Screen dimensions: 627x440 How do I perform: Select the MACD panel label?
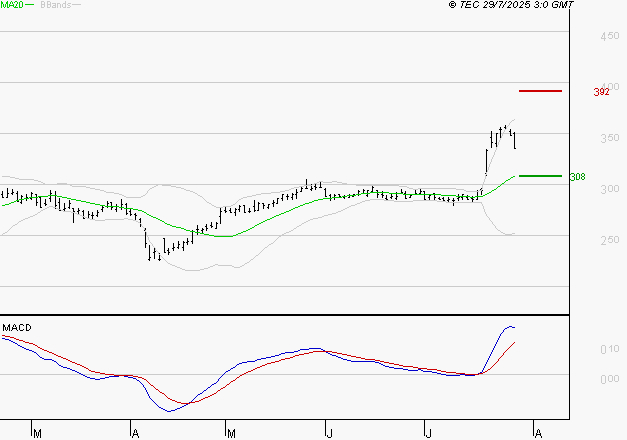pos(17,327)
